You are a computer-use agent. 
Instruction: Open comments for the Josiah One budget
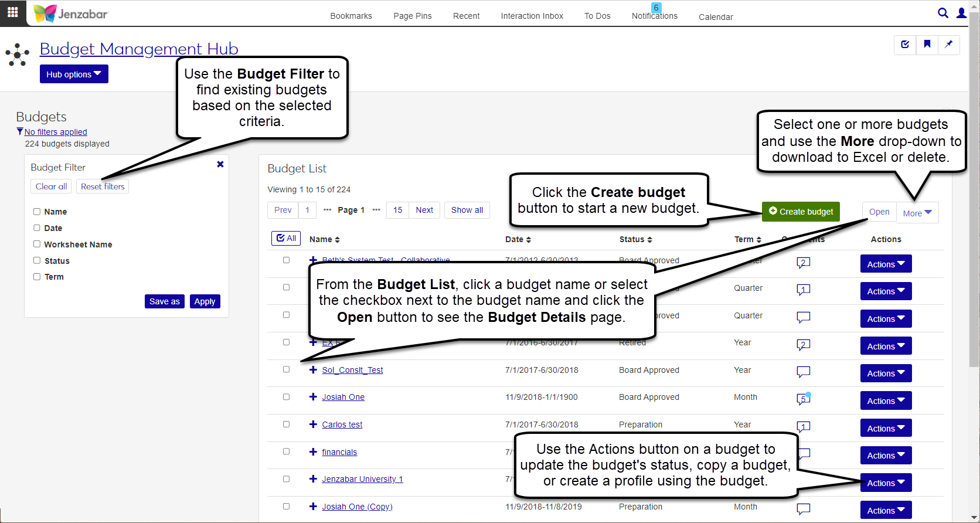click(x=803, y=399)
